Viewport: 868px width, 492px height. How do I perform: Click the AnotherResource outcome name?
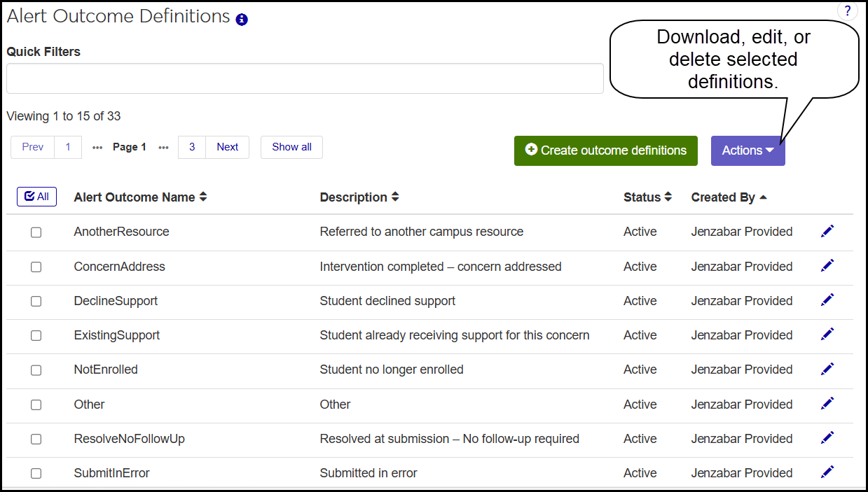click(121, 232)
